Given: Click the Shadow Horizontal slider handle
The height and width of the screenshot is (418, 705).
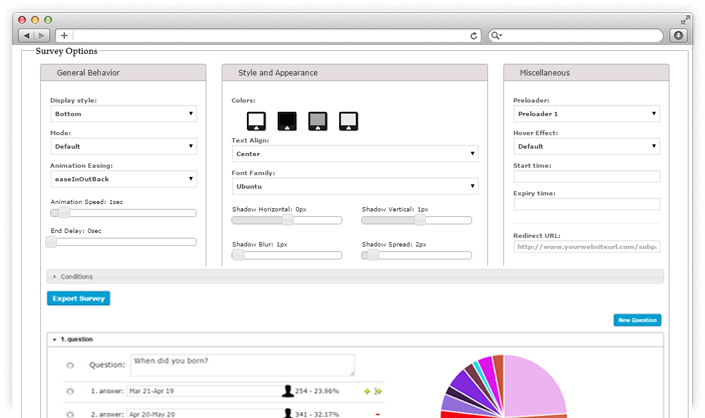Looking at the screenshot, I should [x=288, y=220].
